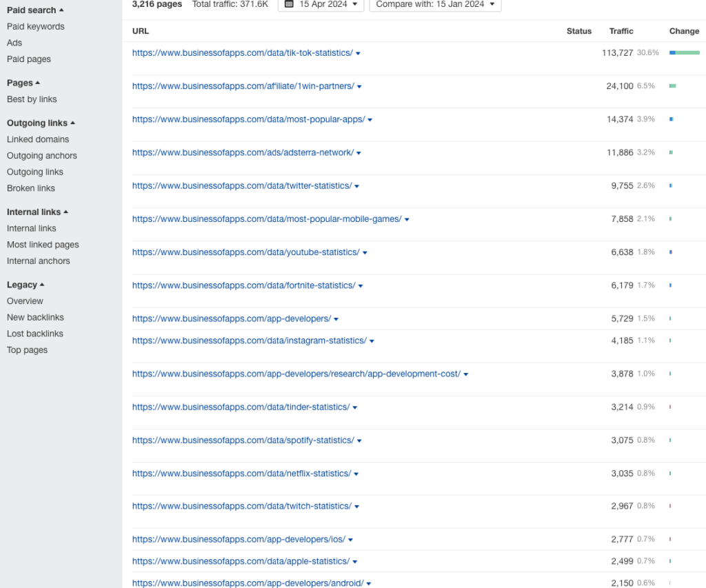This screenshot has height=588, width=706.
Task: Collapse the Internal links section
Action: click(x=36, y=212)
